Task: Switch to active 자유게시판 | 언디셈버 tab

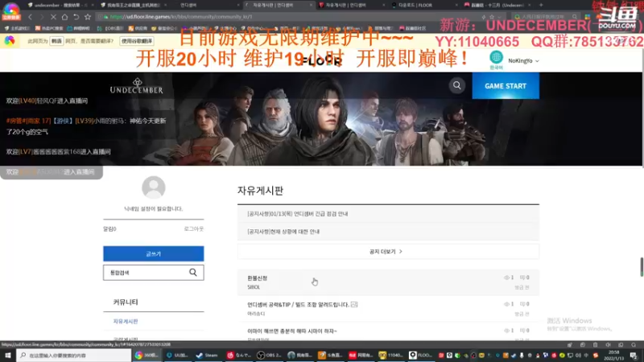Action: 278,5
